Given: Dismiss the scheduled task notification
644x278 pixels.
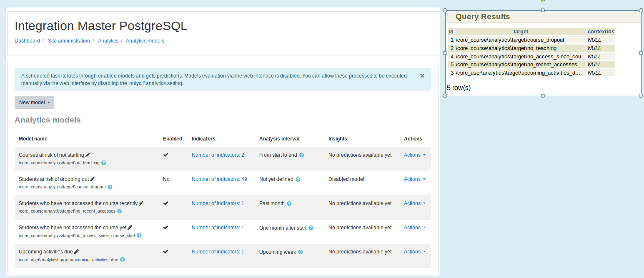Looking at the screenshot, I should click(x=422, y=76).
